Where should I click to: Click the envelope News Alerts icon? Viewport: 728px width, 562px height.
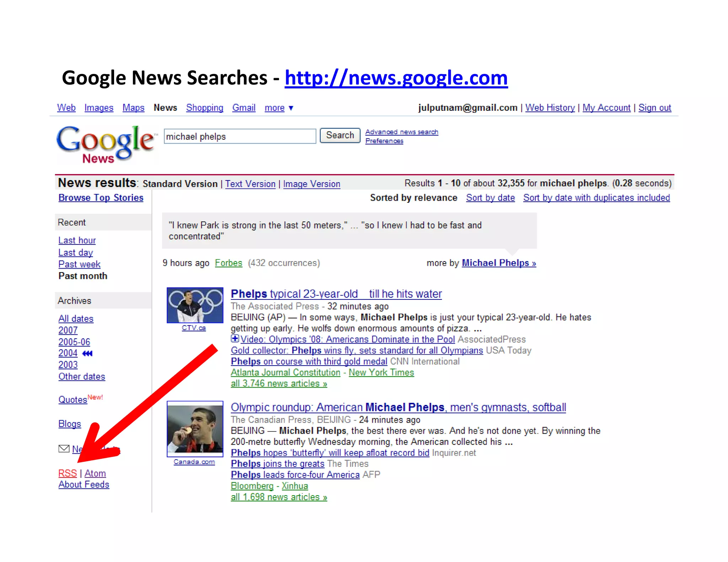(64, 449)
